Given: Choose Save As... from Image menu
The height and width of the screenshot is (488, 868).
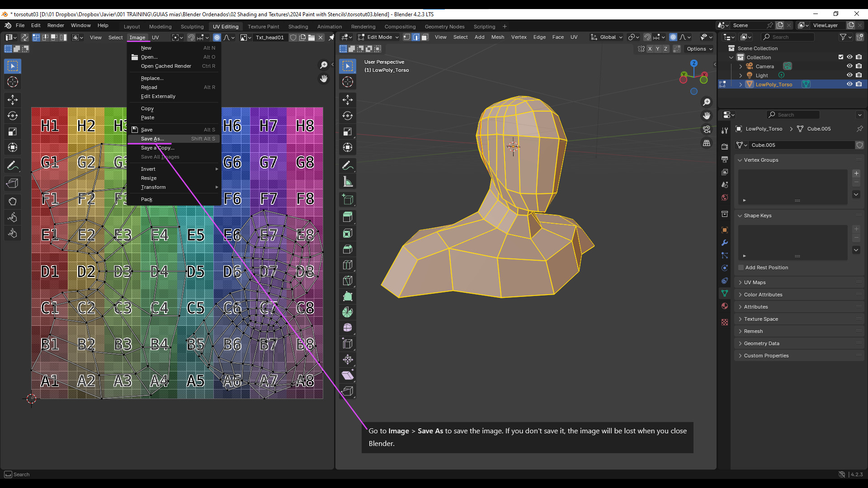Looking at the screenshot, I should tap(174, 139).
